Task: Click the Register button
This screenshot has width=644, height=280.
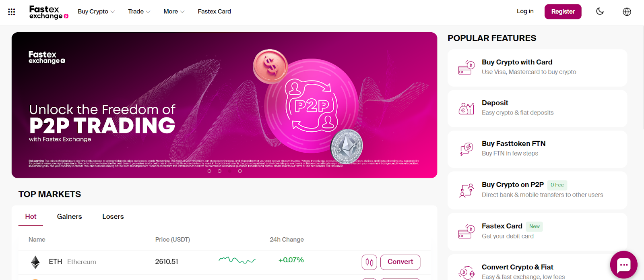Action: pos(563,12)
